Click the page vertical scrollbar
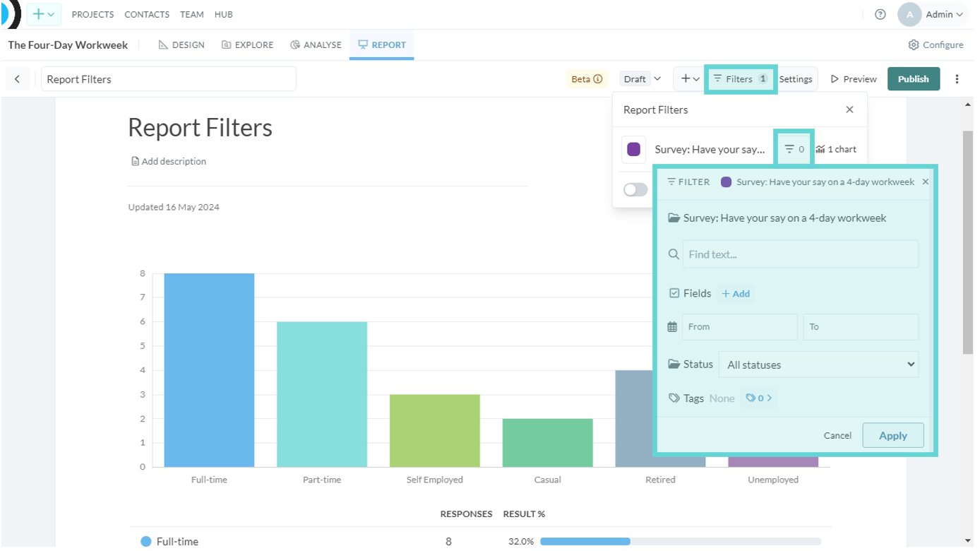 pos(968,242)
